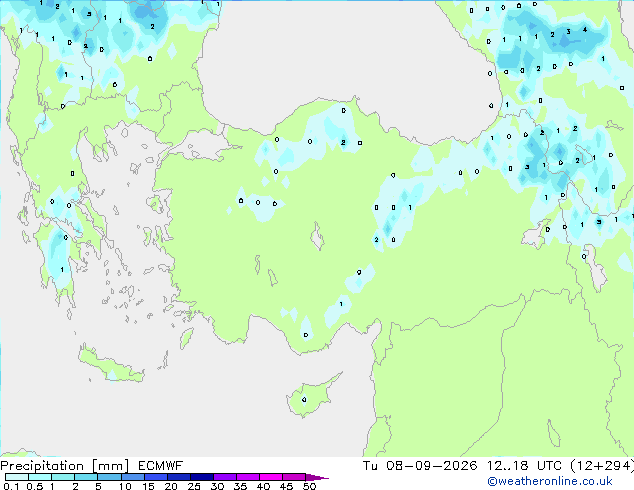Select the '(12+294)' forecast offset text

[602, 466]
